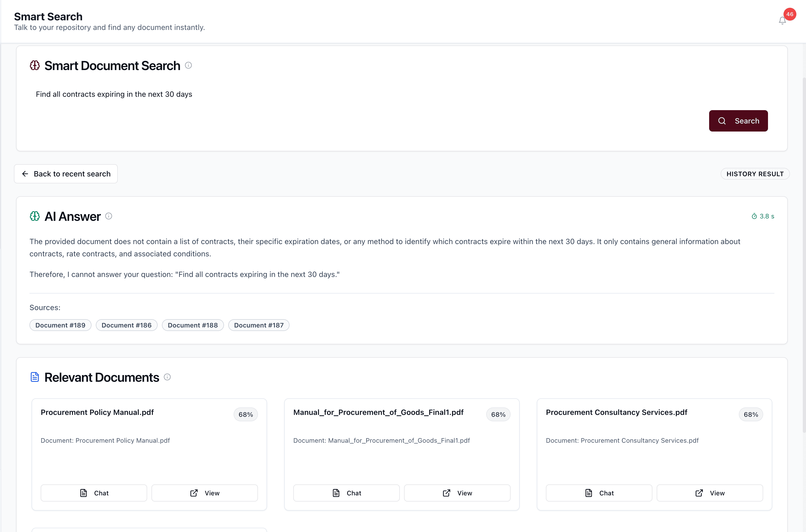Viewport: 806px width, 532px height.
Task: Click the HISTORY RESULT badge
Action: click(755, 174)
